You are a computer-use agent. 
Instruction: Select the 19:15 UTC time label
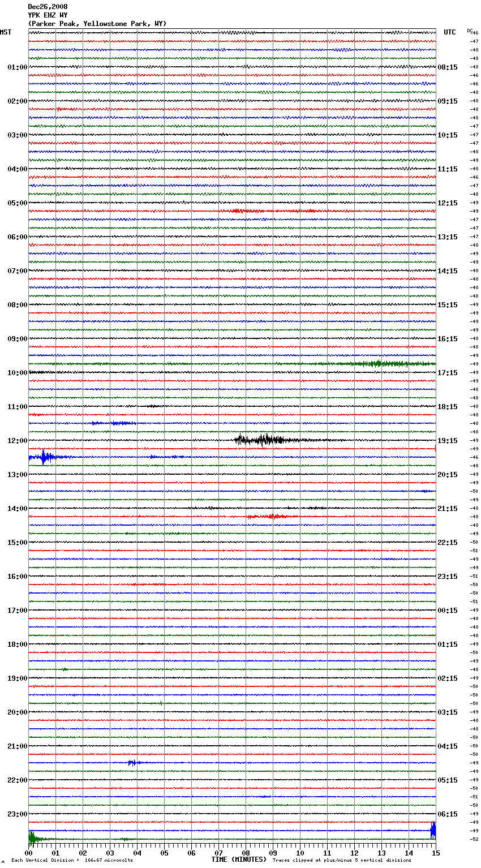click(x=448, y=441)
